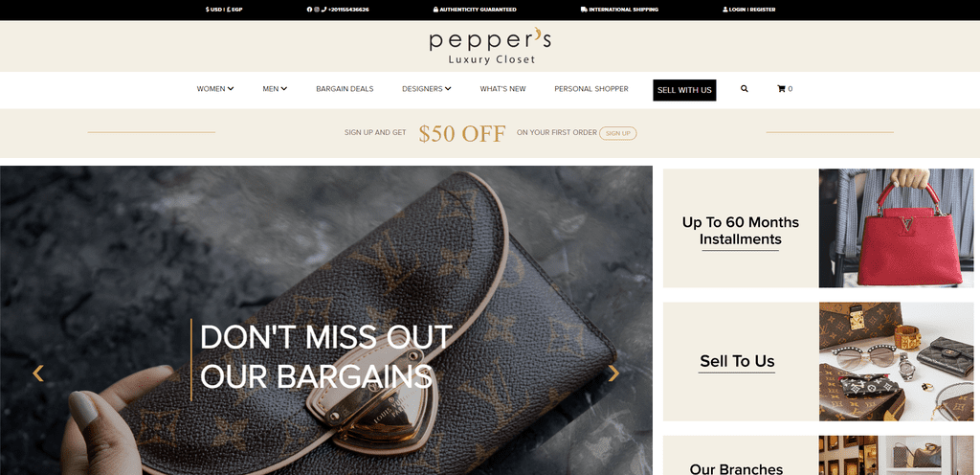
Task: Expand the Men dropdown menu
Action: coord(275,89)
